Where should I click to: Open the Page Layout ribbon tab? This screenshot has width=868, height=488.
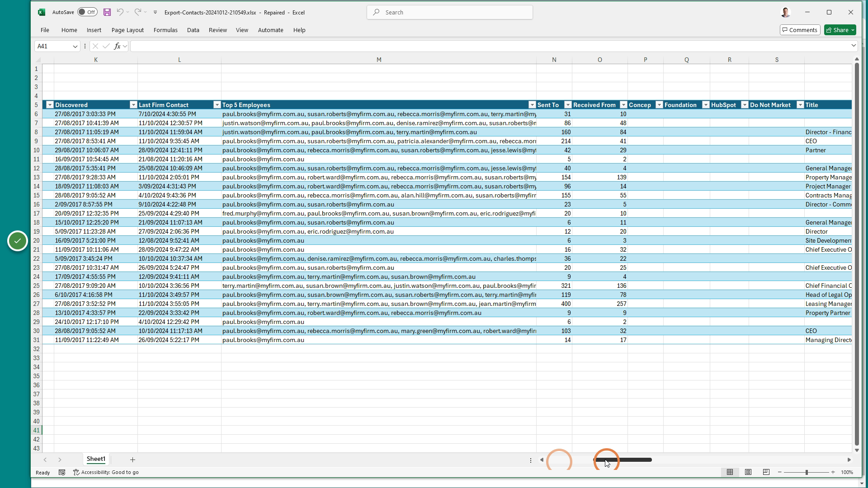pyautogui.click(x=127, y=30)
